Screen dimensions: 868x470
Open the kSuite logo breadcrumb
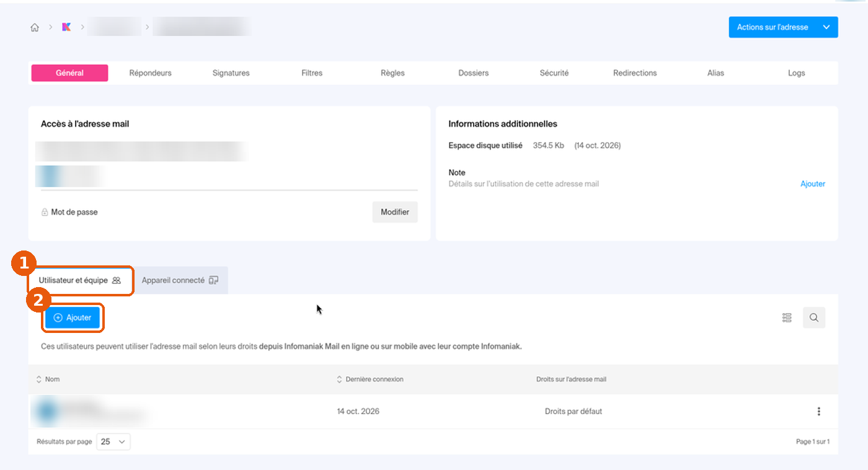[x=66, y=27]
